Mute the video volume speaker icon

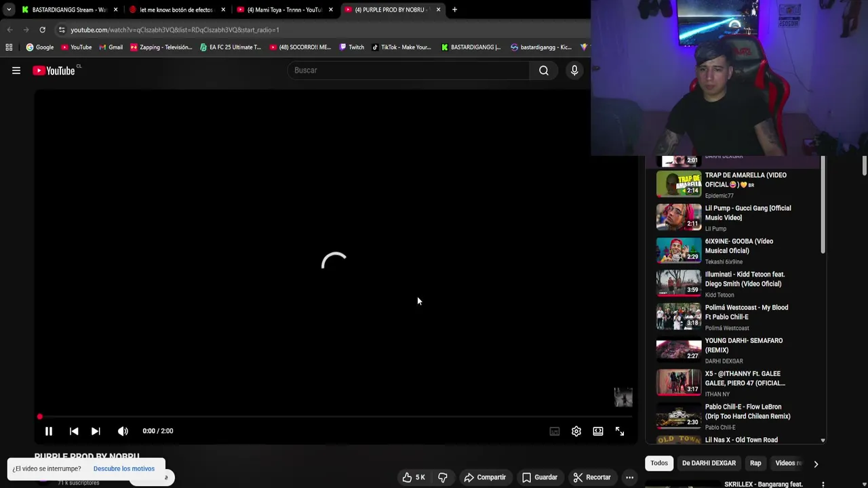point(123,431)
